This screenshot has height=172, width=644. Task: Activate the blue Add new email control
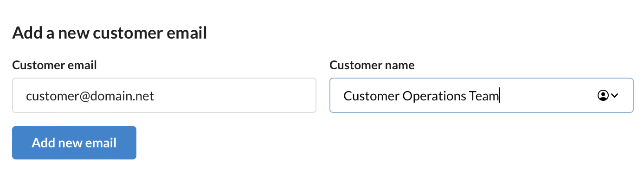pos(74,143)
